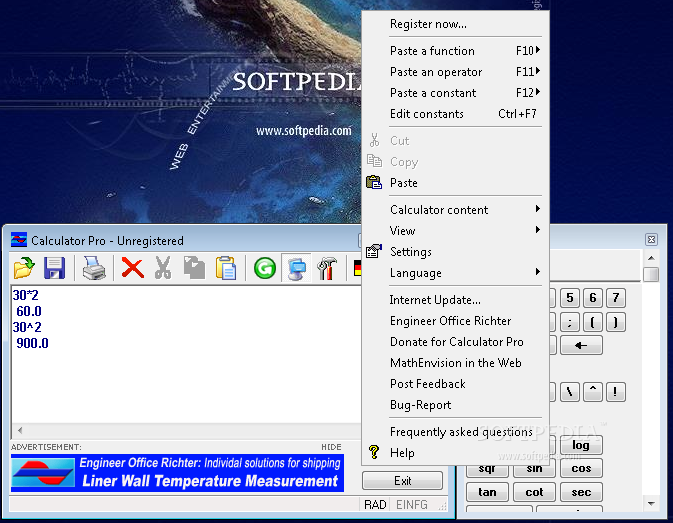
Task: Open Engineer Office Richter menu entry
Action: 455,321
